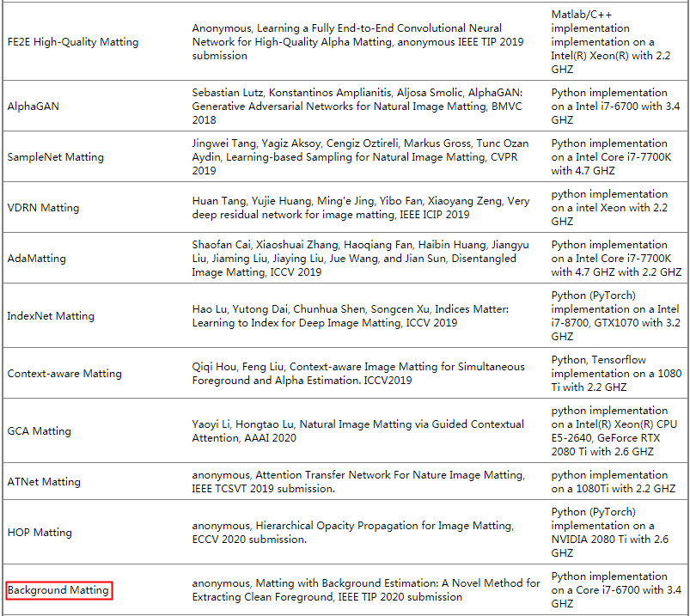Click the AlphaGAN method name
690x616 pixels.
tap(34, 106)
